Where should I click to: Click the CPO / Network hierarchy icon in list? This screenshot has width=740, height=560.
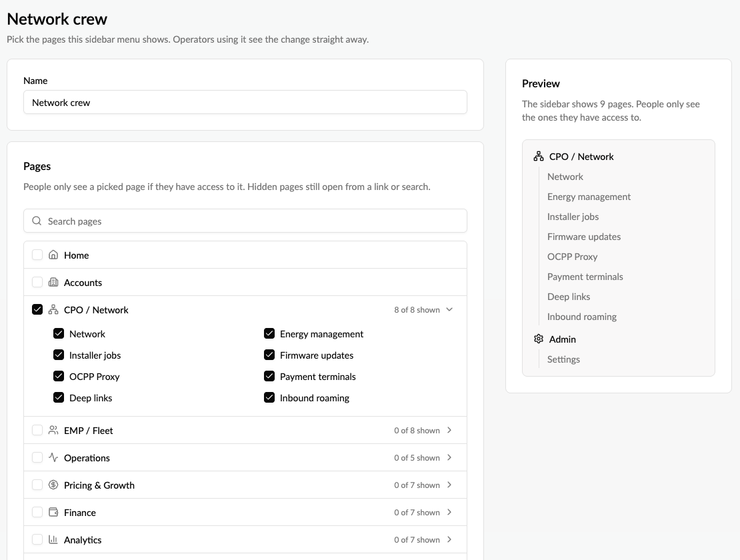coord(53,309)
